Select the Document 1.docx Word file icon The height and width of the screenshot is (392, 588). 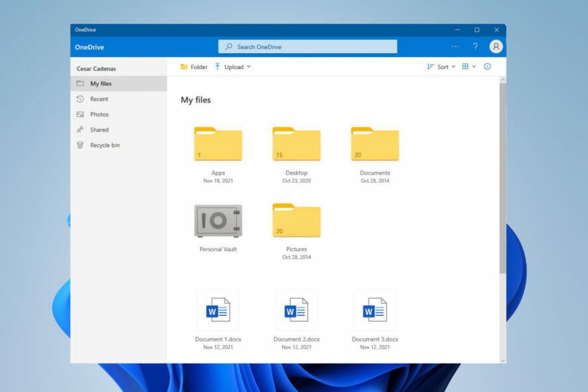tap(218, 310)
